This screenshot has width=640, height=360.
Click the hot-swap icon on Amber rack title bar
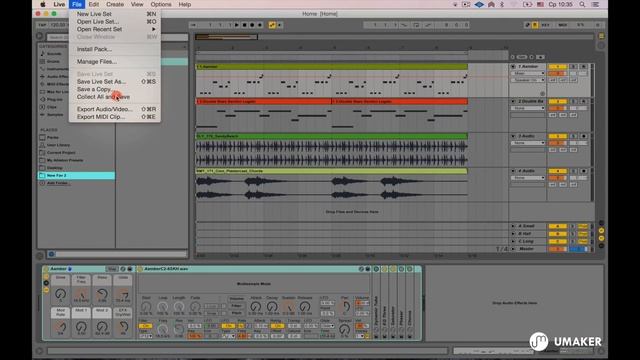123,269
